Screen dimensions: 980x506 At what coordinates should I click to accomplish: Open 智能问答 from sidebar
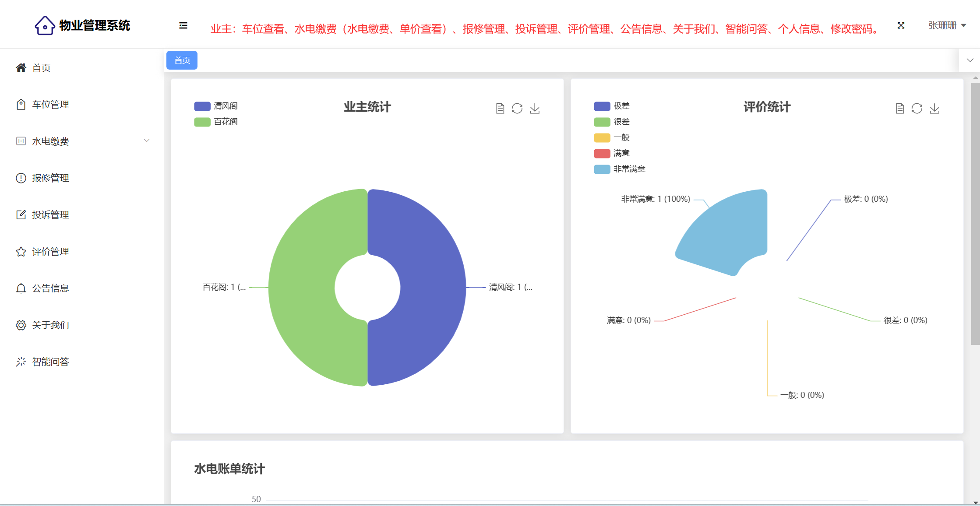click(50, 362)
